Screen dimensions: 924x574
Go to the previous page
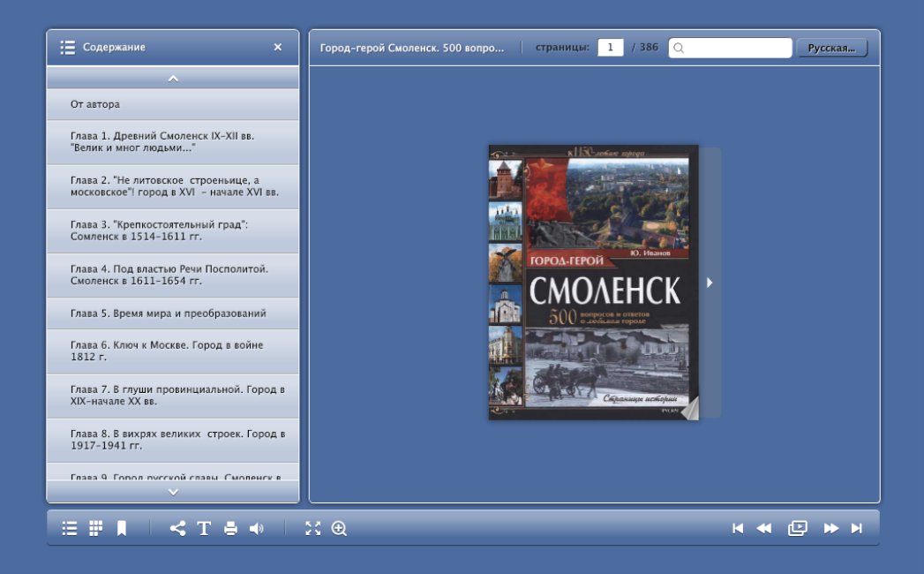click(764, 528)
